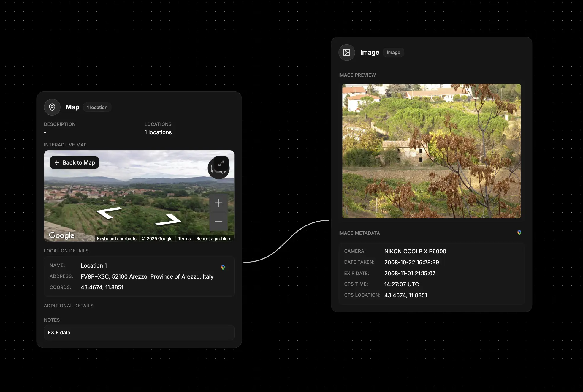The image size is (583, 392).
Task: Click the Back to Map button
Action: [74, 162]
